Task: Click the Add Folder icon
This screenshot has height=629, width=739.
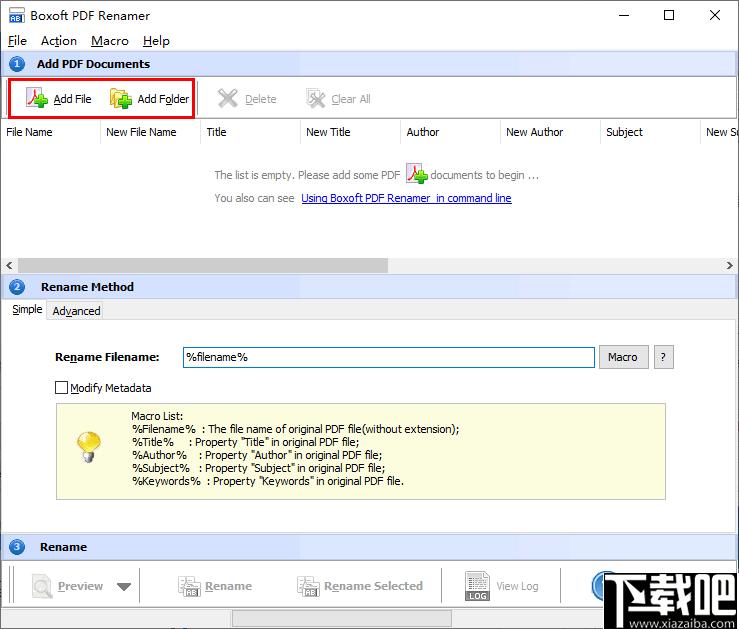Action: pos(121,98)
